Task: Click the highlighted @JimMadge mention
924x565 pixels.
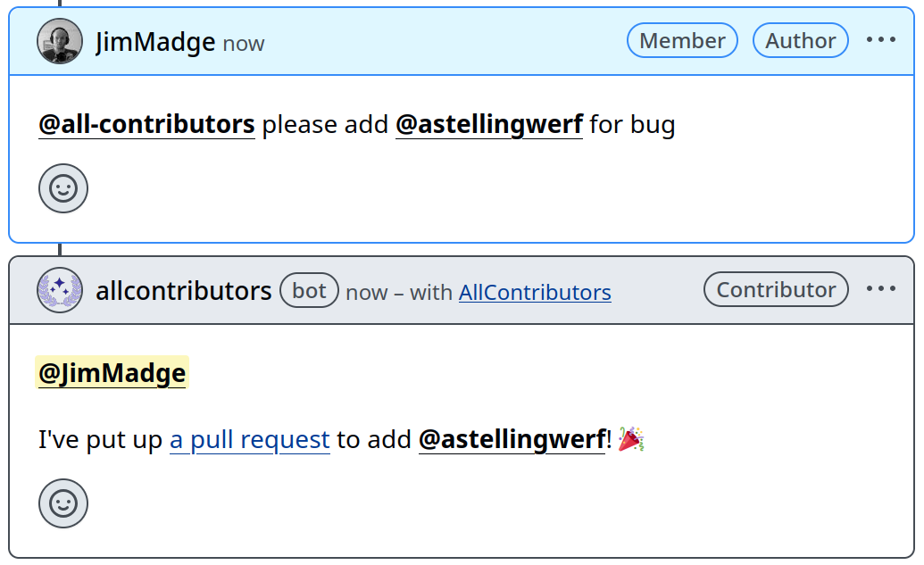Action: click(x=112, y=373)
